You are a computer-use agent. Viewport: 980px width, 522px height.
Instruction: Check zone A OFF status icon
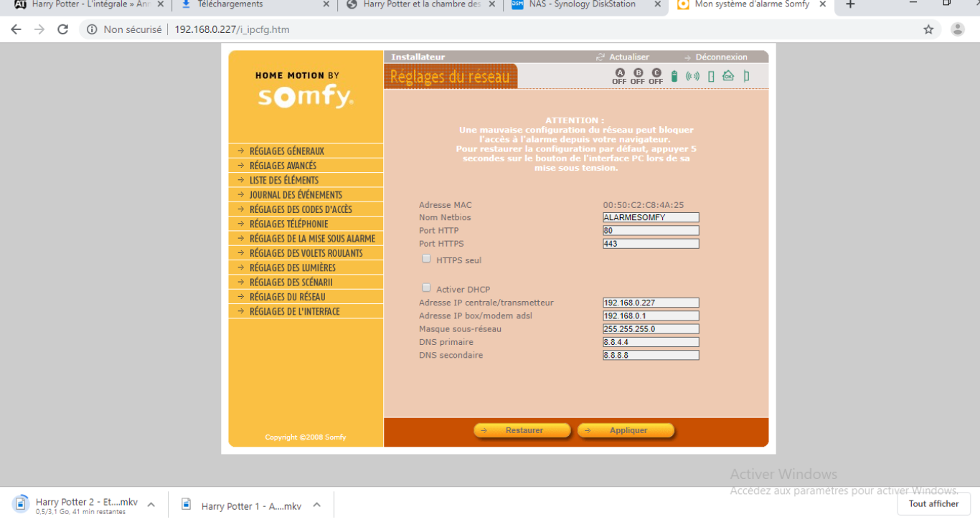(x=619, y=77)
